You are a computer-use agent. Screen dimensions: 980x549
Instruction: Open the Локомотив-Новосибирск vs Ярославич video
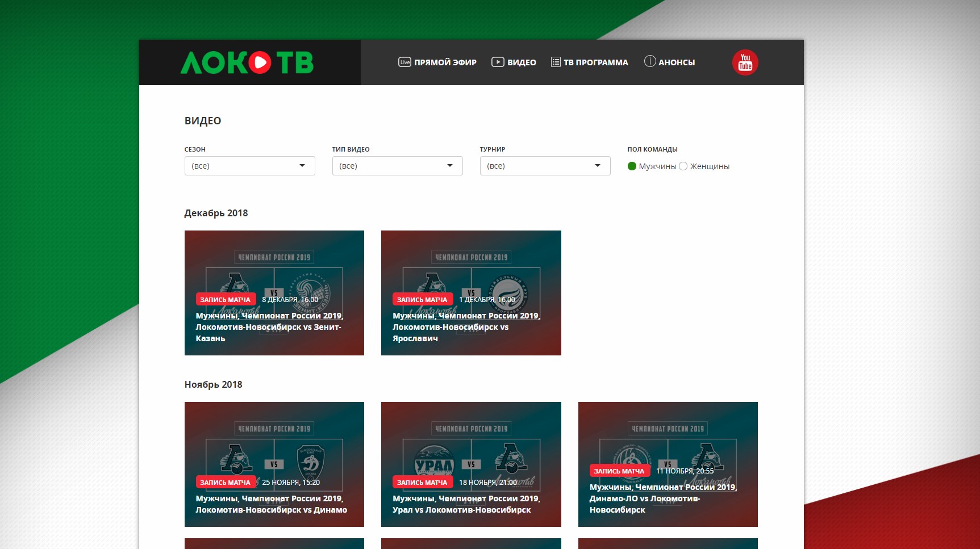pyautogui.click(x=471, y=293)
